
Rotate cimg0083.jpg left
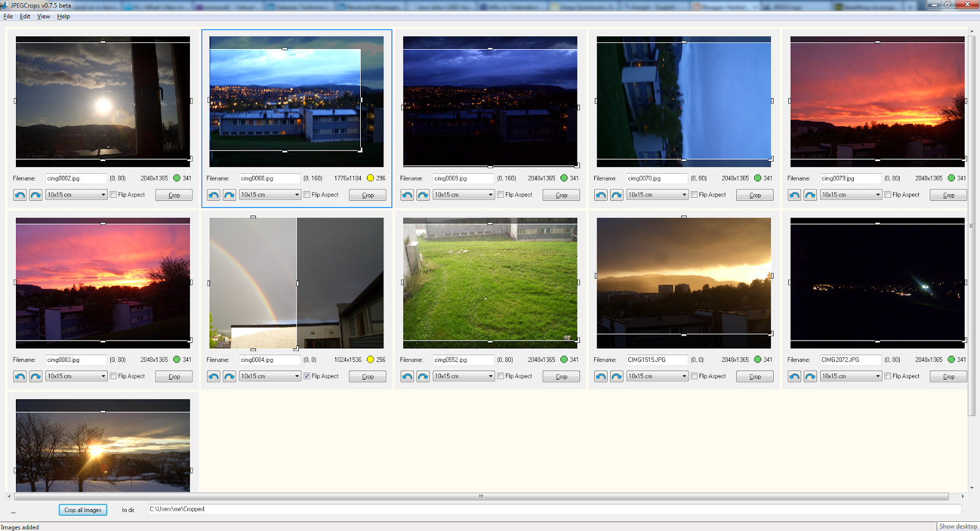(x=20, y=376)
